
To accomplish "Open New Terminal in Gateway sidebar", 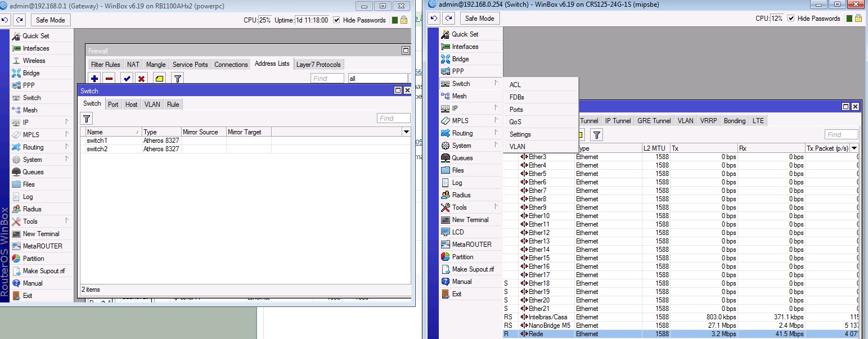I will point(41,234).
